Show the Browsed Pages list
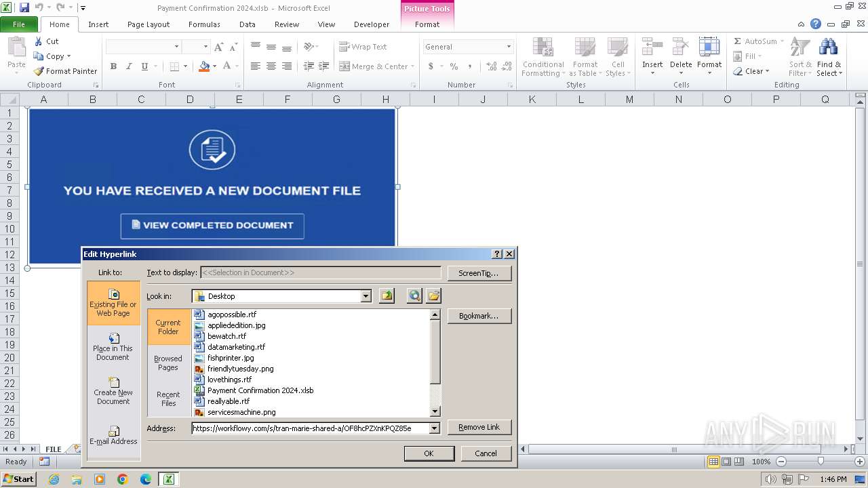 (168, 363)
